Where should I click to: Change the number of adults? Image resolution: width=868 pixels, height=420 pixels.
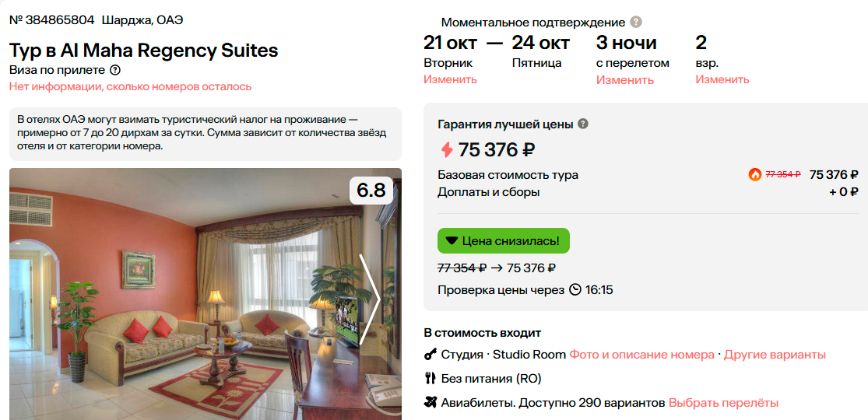722,79
